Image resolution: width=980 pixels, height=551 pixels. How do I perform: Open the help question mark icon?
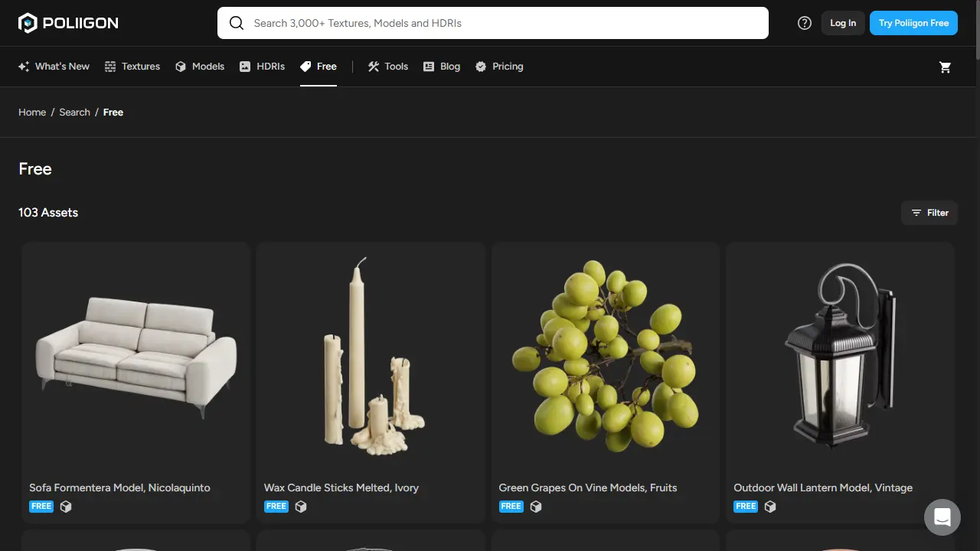click(804, 23)
